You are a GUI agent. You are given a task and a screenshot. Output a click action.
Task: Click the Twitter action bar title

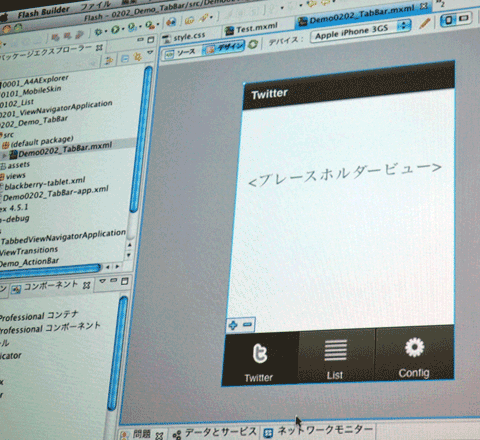click(x=269, y=94)
